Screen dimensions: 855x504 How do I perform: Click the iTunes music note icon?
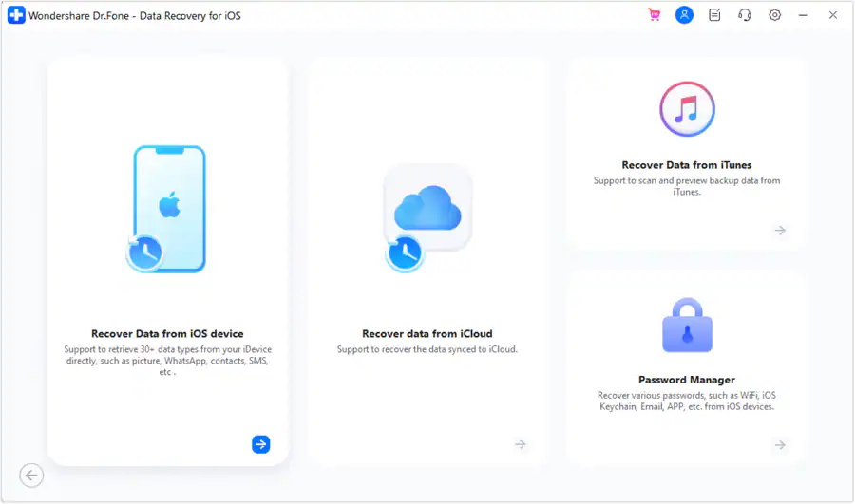[x=687, y=109]
